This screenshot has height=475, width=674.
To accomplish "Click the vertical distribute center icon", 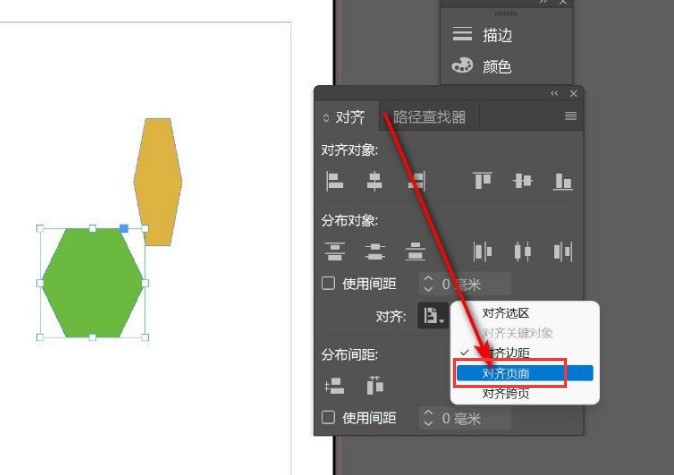I will 375,251.
